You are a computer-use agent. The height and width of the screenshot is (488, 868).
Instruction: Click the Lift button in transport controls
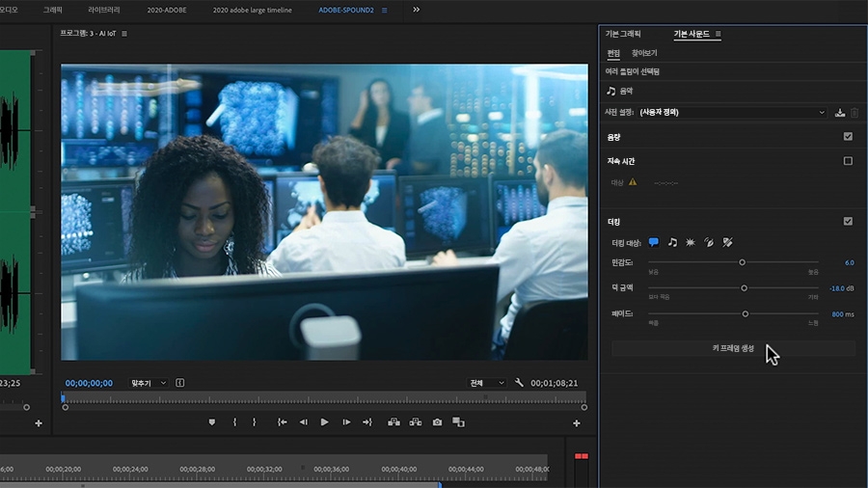pyautogui.click(x=393, y=422)
